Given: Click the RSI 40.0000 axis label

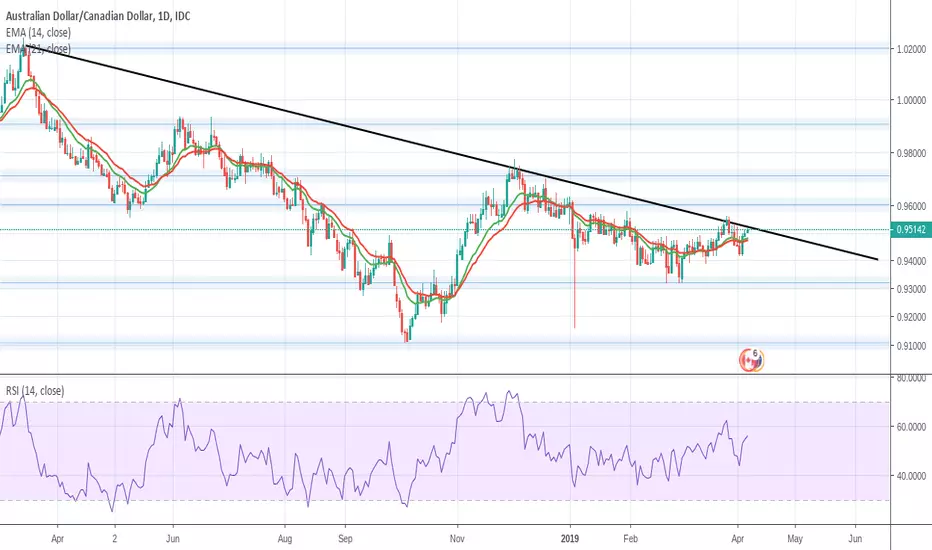Looking at the screenshot, I should (911, 476).
